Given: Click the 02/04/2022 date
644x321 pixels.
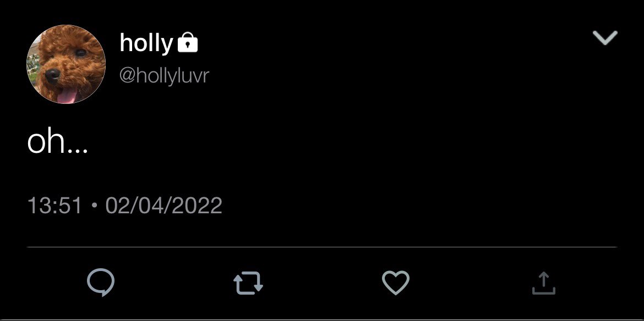Looking at the screenshot, I should click(x=164, y=206).
